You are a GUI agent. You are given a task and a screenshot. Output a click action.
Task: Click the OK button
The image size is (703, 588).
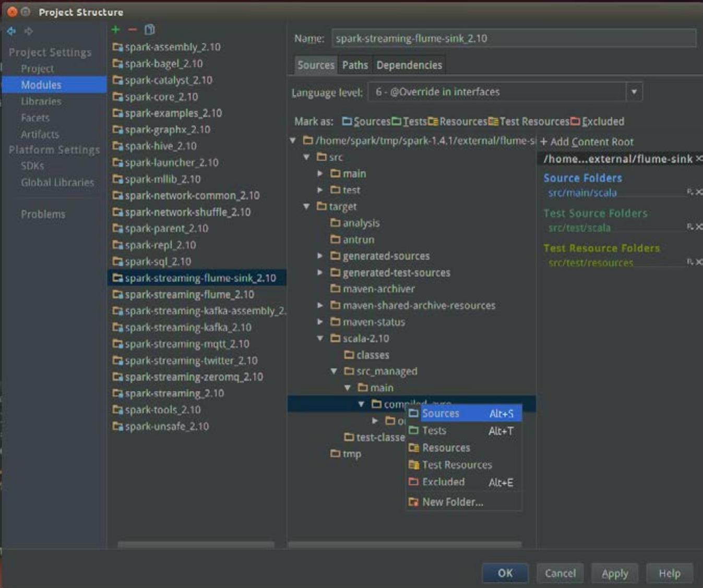tap(505, 573)
